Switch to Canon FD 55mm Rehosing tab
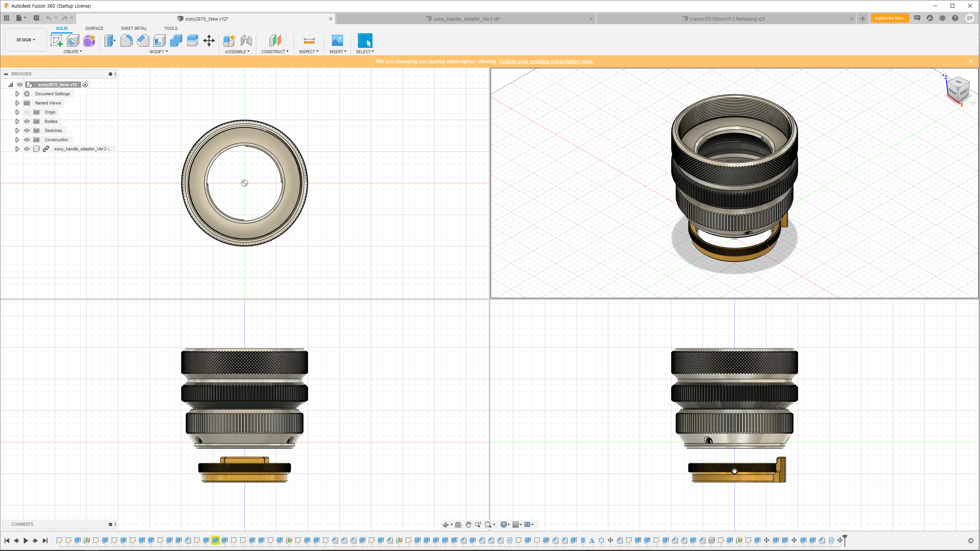980x551 pixels. (x=727, y=19)
